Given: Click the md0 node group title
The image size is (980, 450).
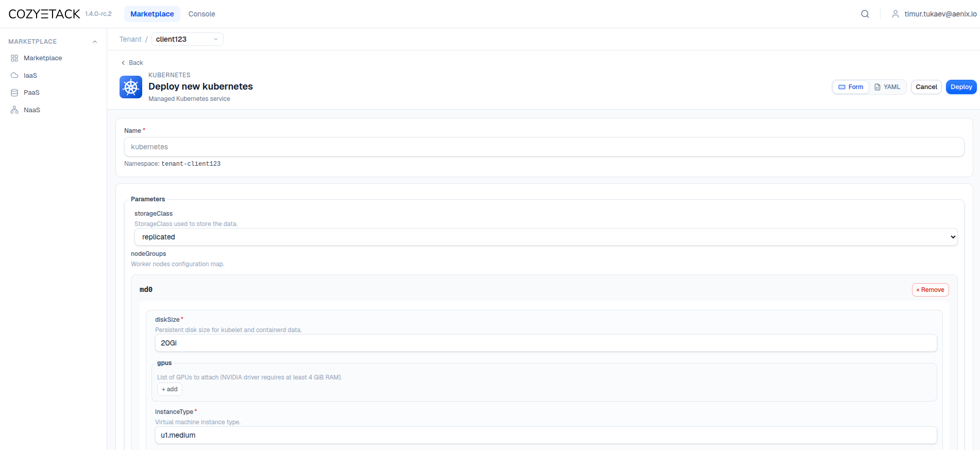Looking at the screenshot, I should pyautogui.click(x=146, y=289).
